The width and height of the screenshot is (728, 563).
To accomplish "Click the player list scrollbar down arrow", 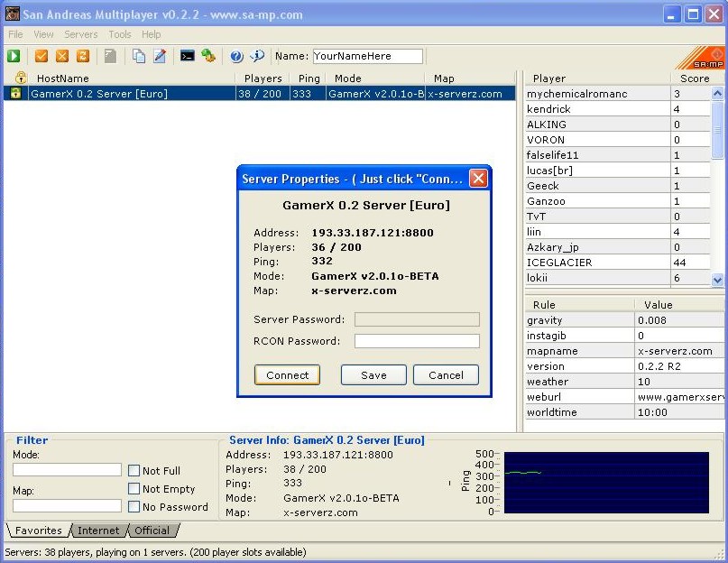I will click(717, 280).
